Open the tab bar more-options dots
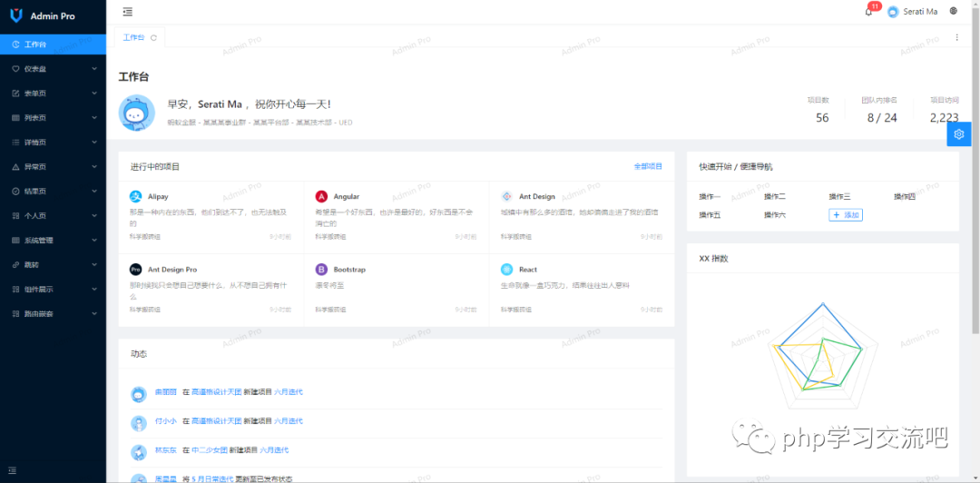 [957, 37]
